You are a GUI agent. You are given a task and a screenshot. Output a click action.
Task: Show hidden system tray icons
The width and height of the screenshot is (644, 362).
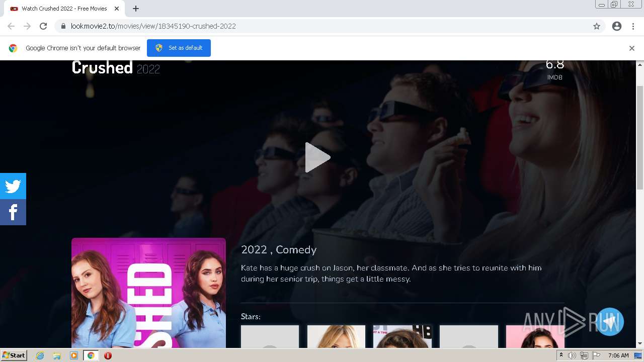pos(561,355)
